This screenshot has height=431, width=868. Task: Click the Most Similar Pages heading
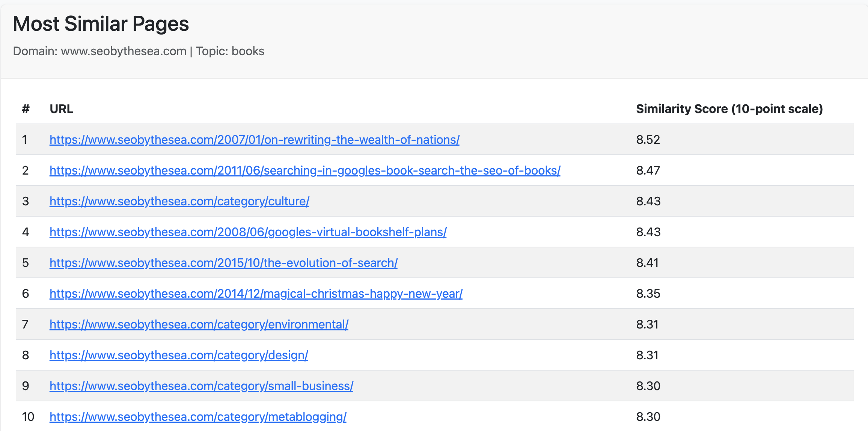click(101, 24)
